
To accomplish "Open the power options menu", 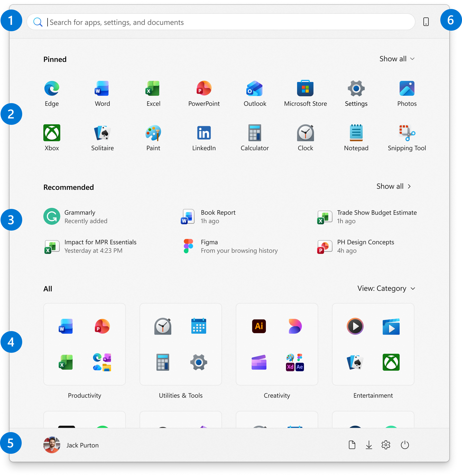I will [x=405, y=445].
